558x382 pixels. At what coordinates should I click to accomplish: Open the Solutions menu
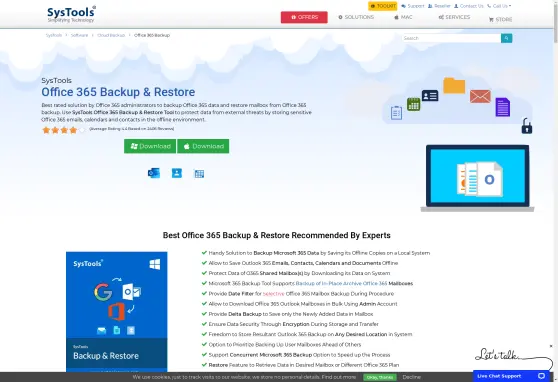tap(356, 17)
